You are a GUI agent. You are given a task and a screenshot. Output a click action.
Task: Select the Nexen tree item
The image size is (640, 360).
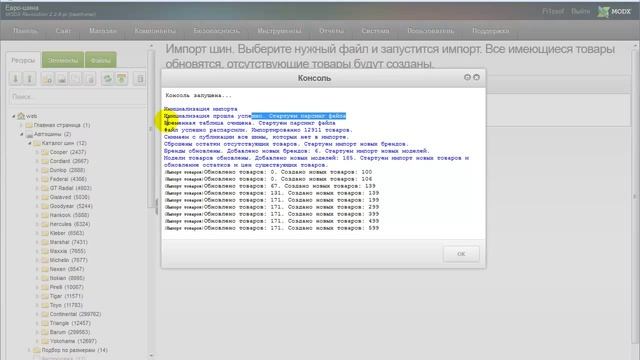67,269
